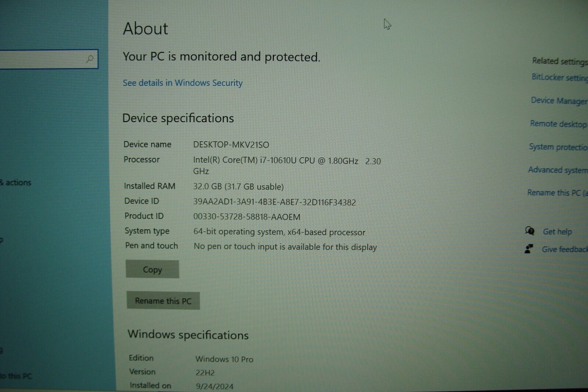Click 'Your PC is monitored and protected' text
588x392 pixels.
click(222, 57)
